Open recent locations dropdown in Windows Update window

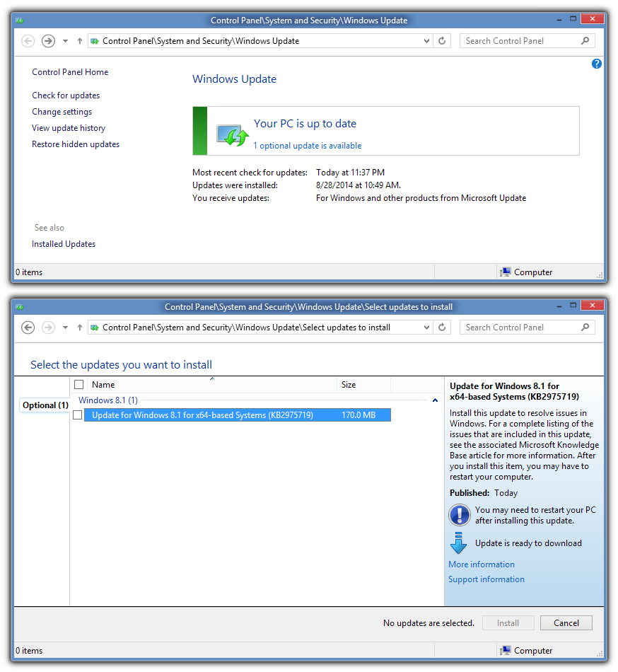pos(65,41)
